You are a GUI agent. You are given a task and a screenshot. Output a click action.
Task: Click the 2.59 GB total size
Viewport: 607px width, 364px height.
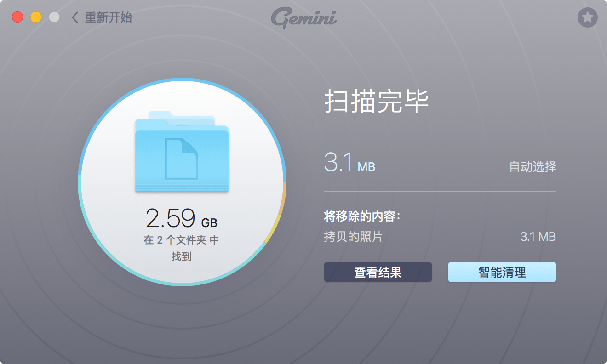point(182,217)
